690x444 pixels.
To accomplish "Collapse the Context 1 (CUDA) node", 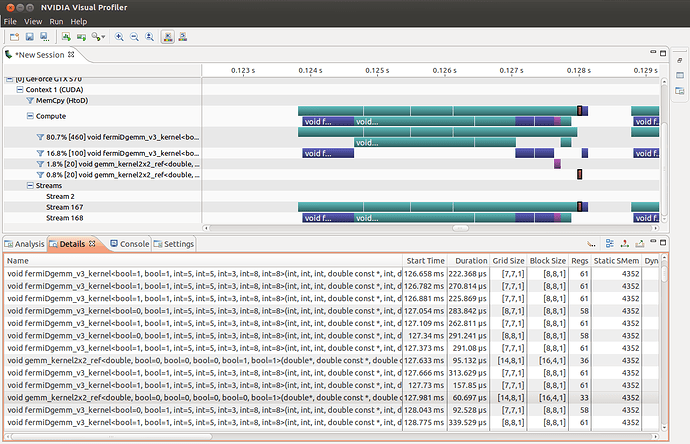I will pos(20,89).
